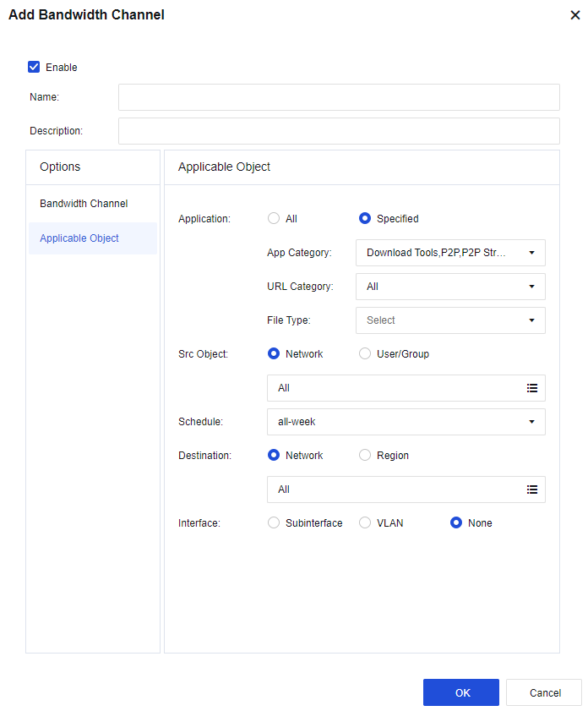Screen dimensions: 588x711
Task: Select User/Group as Src Object
Action: point(365,354)
